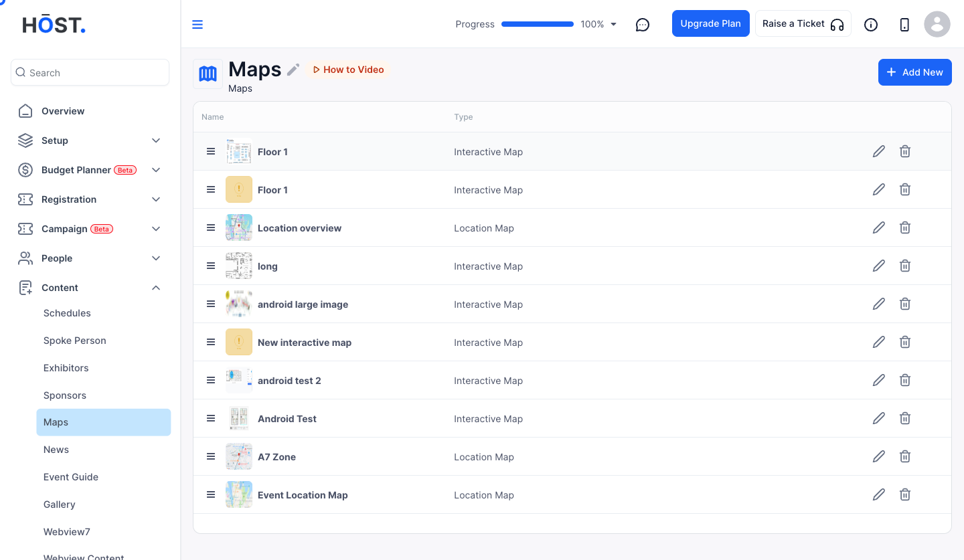Click the Add New button

coord(915,72)
